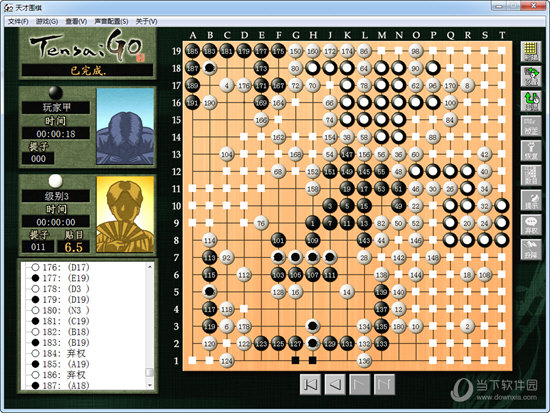Click the 已完成 status banner
Screen dimensions: 550x413
tap(87, 70)
